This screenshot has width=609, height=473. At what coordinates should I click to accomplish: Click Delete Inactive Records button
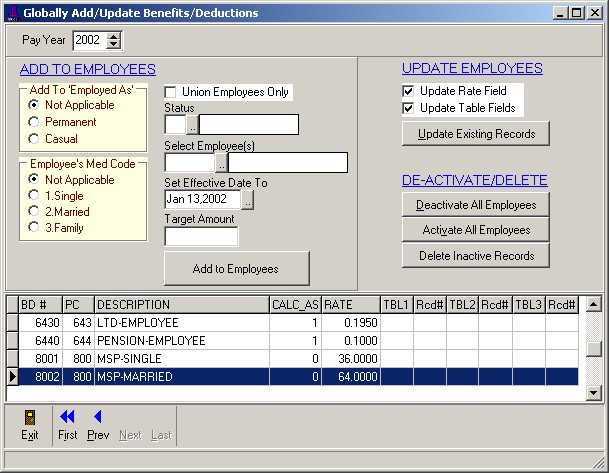[x=476, y=256]
